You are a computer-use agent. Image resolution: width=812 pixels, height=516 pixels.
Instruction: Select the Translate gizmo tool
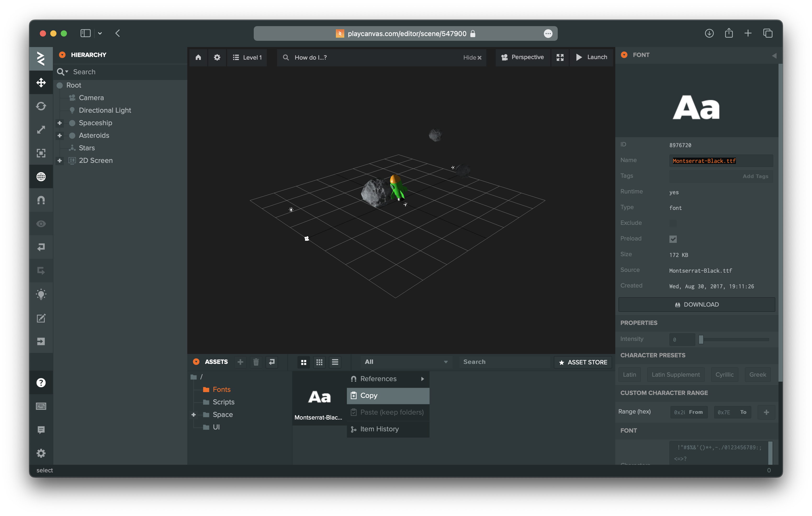tap(41, 83)
